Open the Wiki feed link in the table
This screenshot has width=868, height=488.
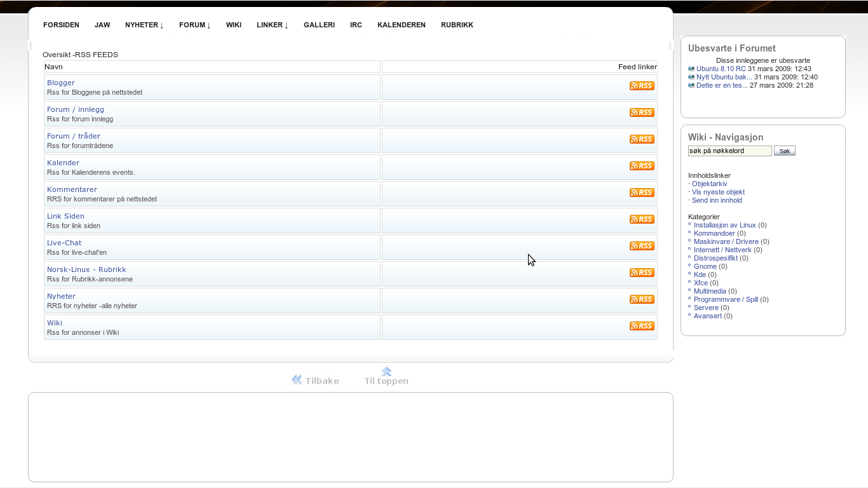point(55,323)
